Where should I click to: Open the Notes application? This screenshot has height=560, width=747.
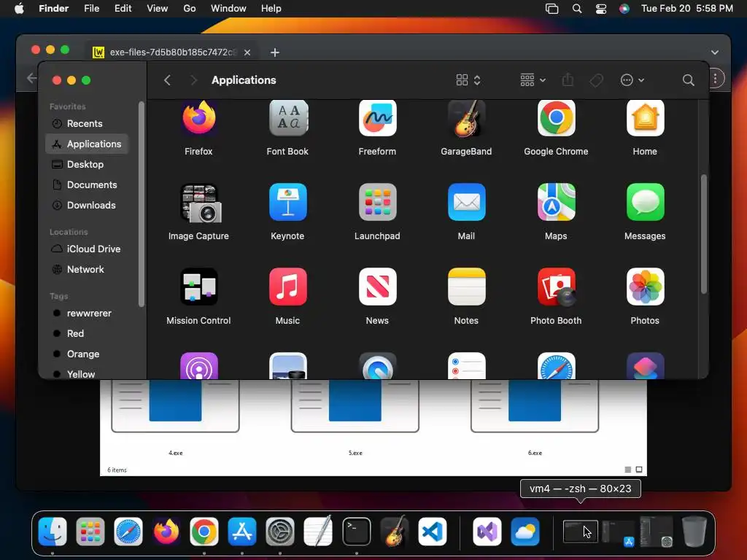pos(466,287)
